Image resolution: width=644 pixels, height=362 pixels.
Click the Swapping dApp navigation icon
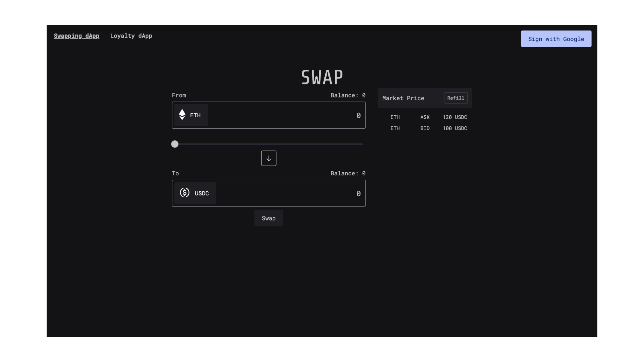click(x=76, y=36)
